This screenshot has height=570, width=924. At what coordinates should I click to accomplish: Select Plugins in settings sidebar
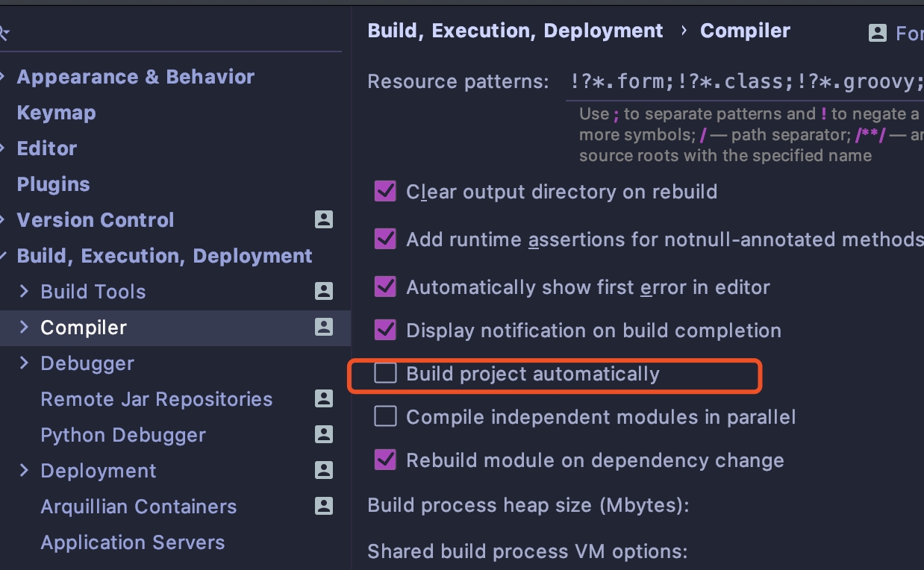[x=53, y=184]
